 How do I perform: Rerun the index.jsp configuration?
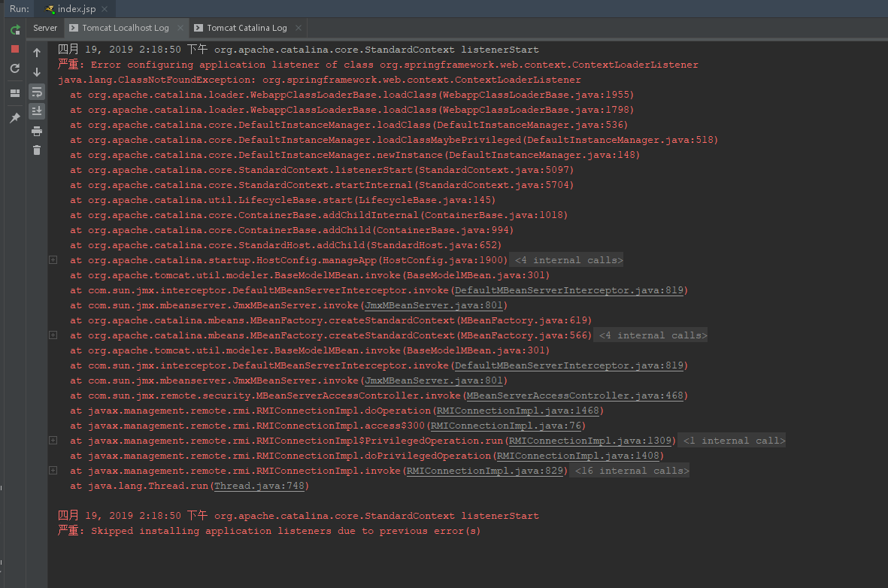[x=15, y=29]
